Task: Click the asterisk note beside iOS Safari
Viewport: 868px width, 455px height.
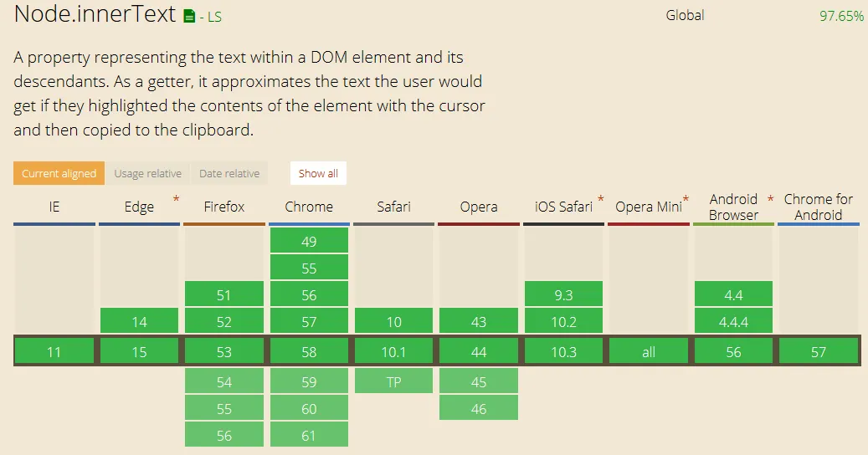Action: tap(600, 200)
